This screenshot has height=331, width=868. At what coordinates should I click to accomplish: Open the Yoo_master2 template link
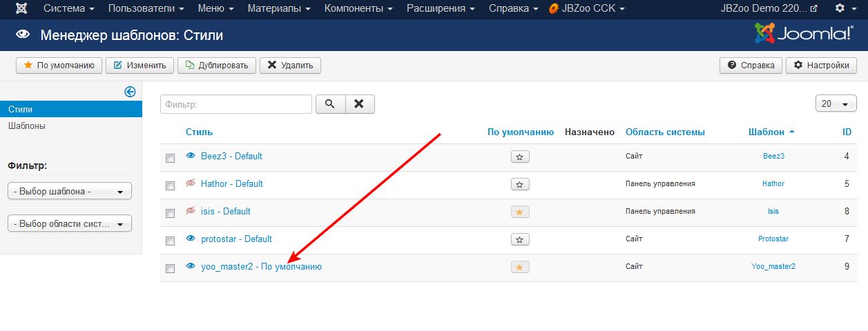tap(773, 266)
